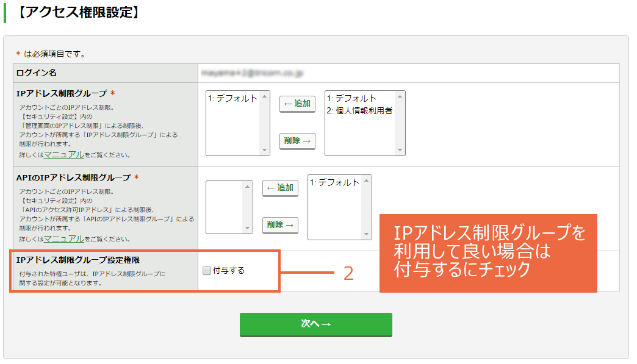Click the blurred ログイン名 value
Viewport: 637px width, 364px height.
tap(252, 73)
